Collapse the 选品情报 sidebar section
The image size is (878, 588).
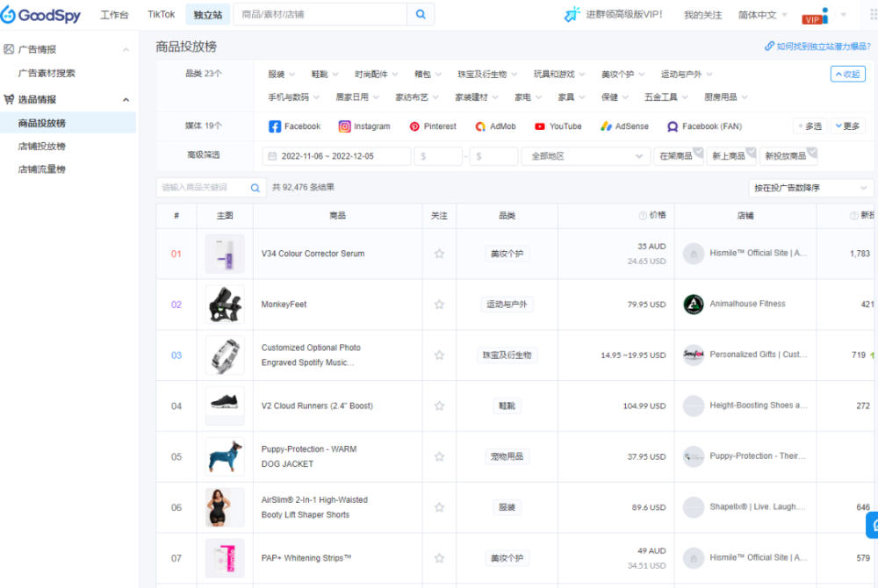tap(126, 100)
